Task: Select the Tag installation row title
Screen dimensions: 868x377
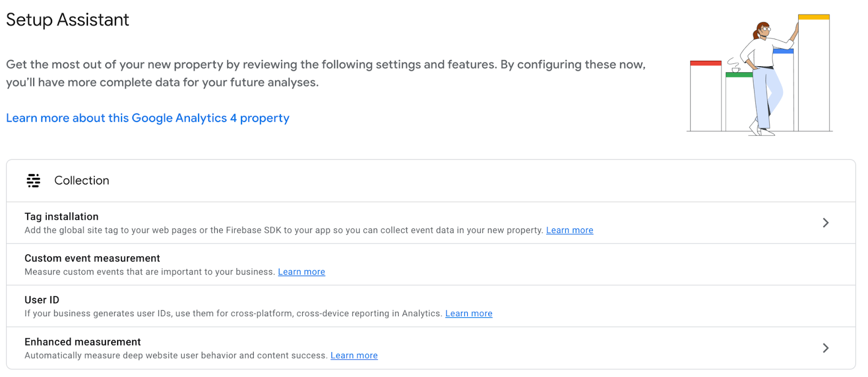Action: point(61,217)
